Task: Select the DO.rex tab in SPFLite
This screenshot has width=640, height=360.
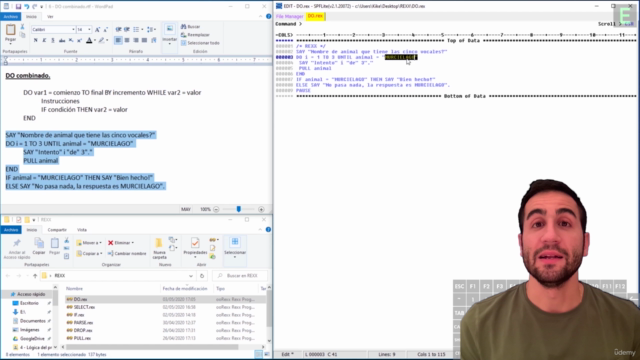Action: click(315, 16)
